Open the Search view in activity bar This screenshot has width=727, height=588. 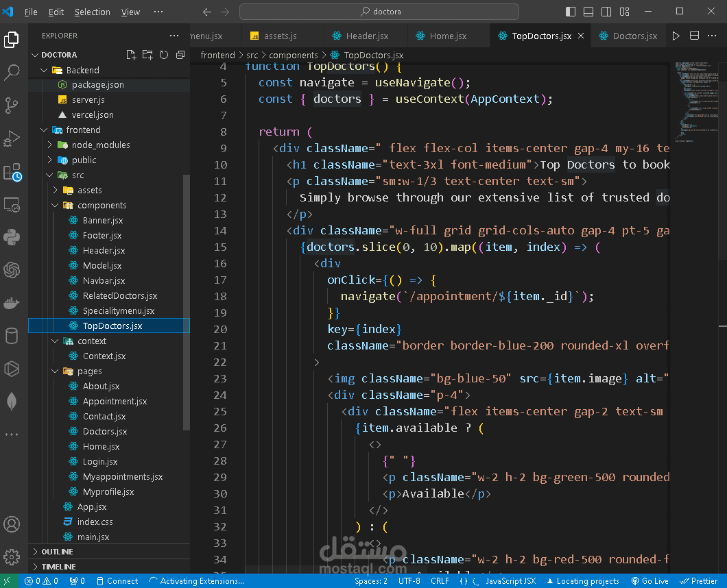[x=12, y=72]
